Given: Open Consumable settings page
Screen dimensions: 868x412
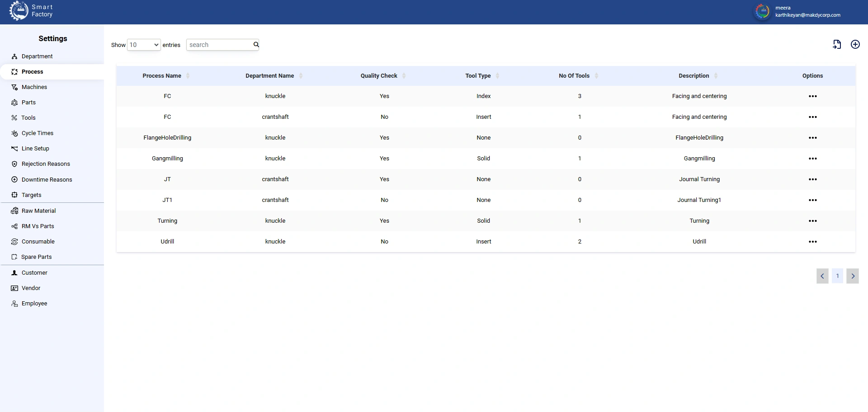Looking at the screenshot, I should pos(38,242).
